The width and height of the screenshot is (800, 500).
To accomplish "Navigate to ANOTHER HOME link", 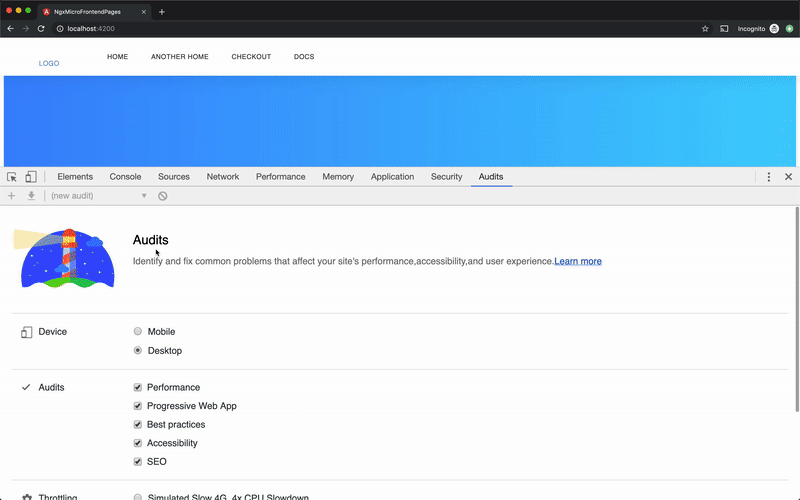I will pyautogui.click(x=180, y=57).
